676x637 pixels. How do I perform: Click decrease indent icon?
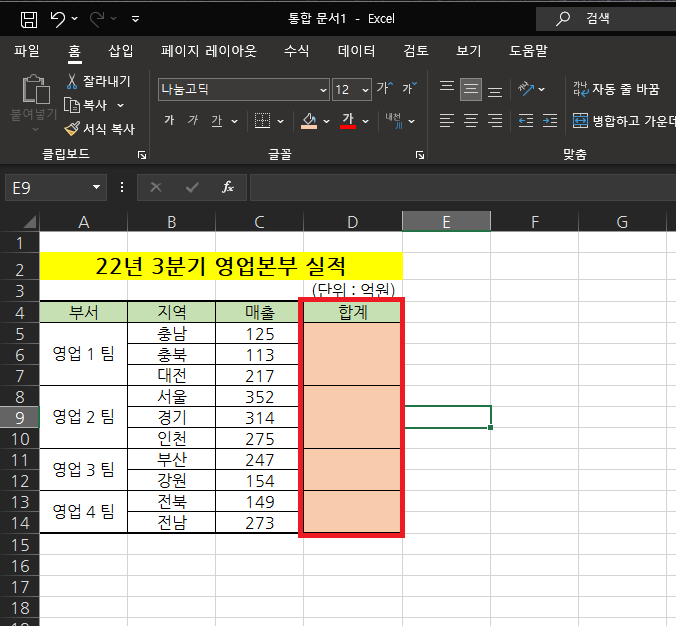pos(526,121)
